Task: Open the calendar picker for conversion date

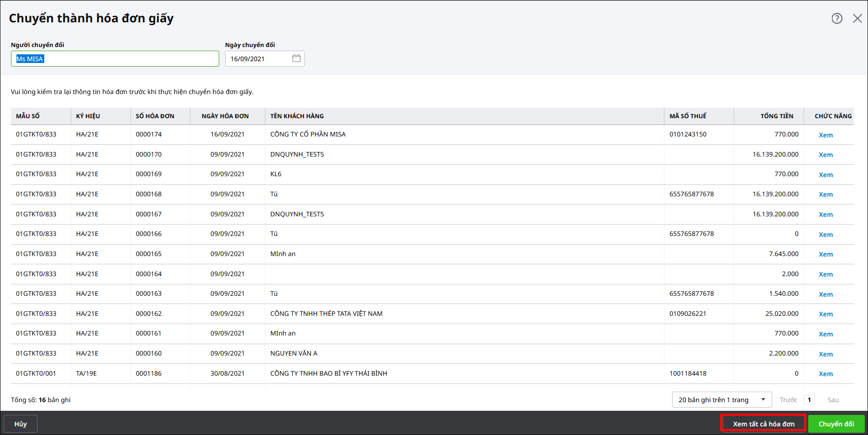Action: coord(296,58)
